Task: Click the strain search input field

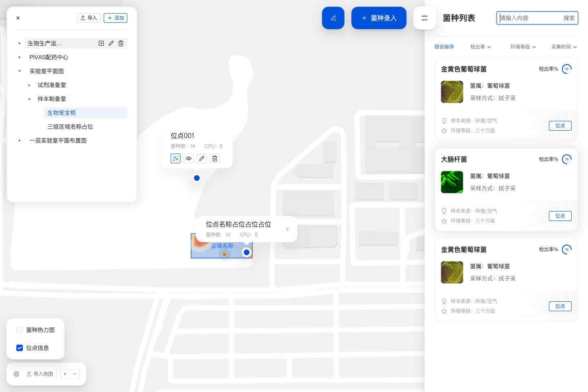Action: (x=529, y=18)
